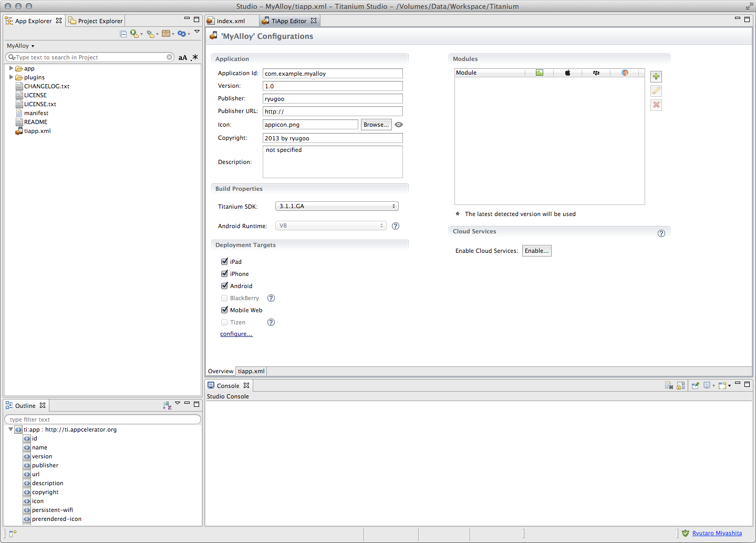This screenshot has width=756, height=543.
Task: Uncheck the iPhone deployment target
Action: 224,273
